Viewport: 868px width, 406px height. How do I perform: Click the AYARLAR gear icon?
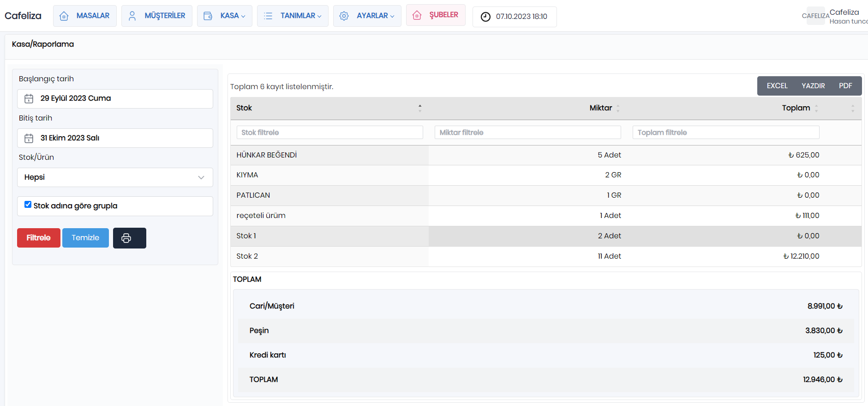tap(344, 16)
